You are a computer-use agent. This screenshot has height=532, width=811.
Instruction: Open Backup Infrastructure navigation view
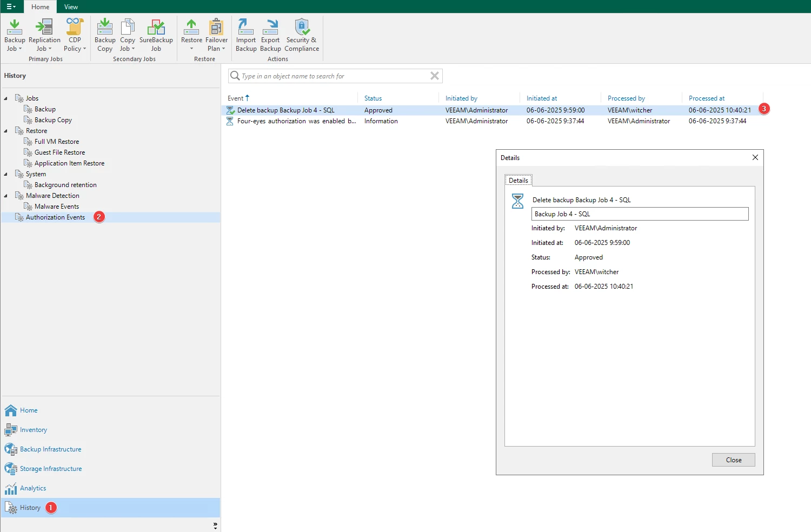pyautogui.click(x=50, y=449)
